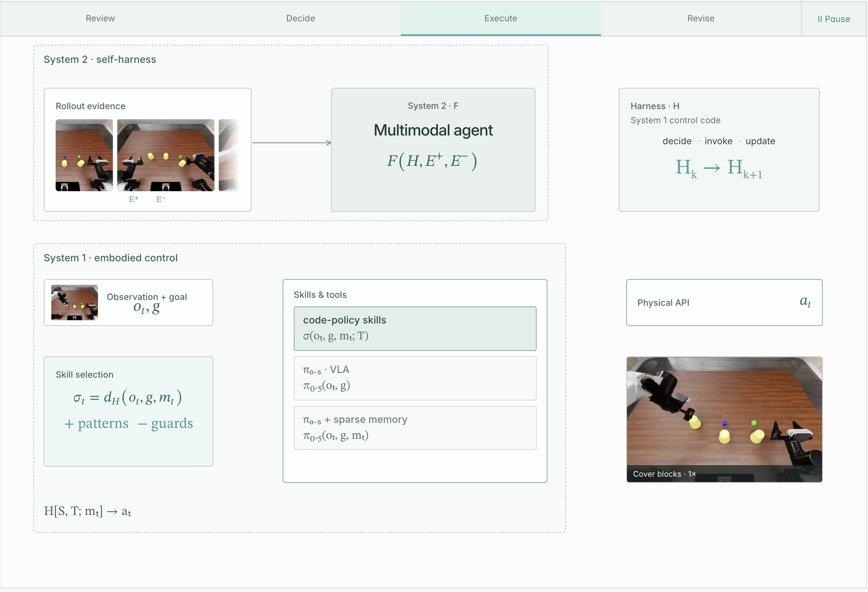Click the 'update' word in Harness panel

[x=760, y=141]
